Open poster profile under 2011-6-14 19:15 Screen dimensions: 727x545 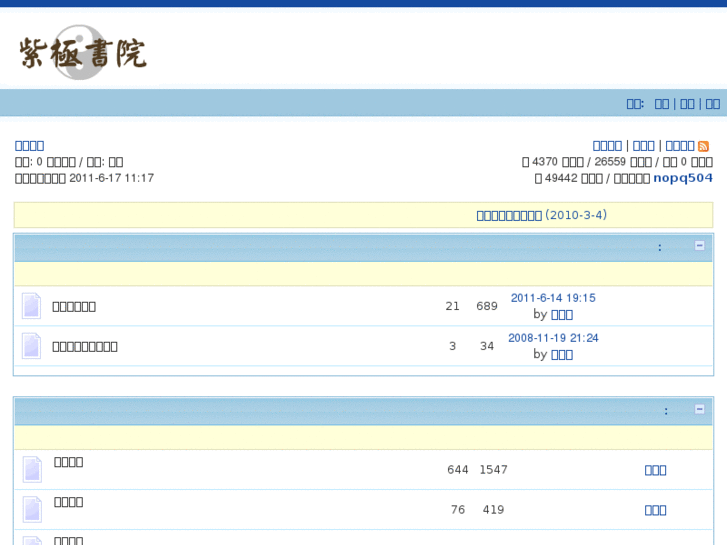(562, 314)
